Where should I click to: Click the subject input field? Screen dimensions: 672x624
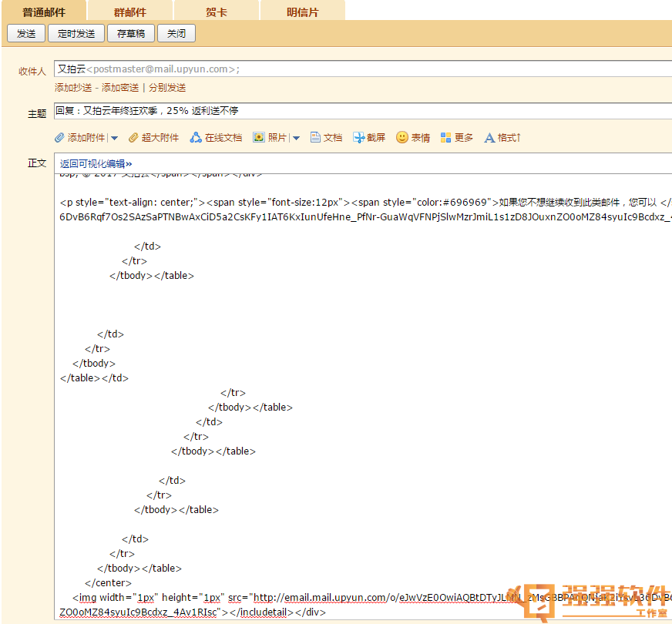click(363, 111)
